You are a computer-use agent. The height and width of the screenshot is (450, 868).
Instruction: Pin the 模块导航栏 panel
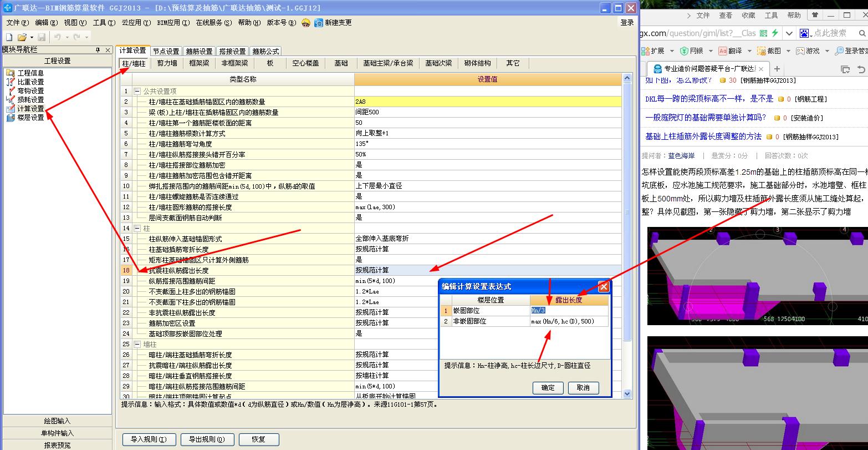pyautogui.click(x=98, y=50)
